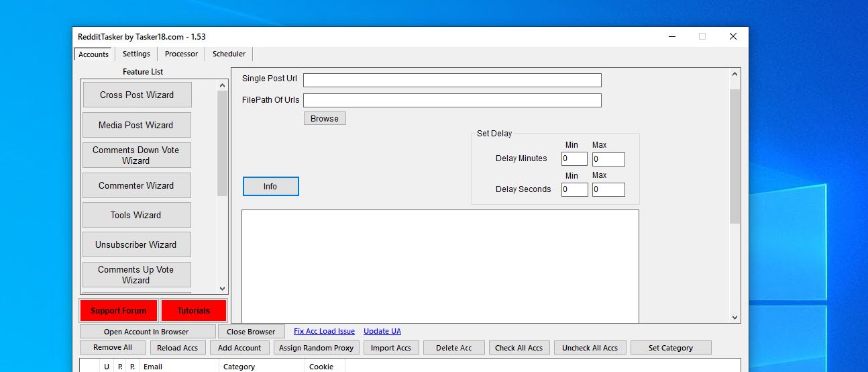Viewport: 868px width, 372px height.
Task: Launch the Media Post Wizard
Action: coord(137,125)
